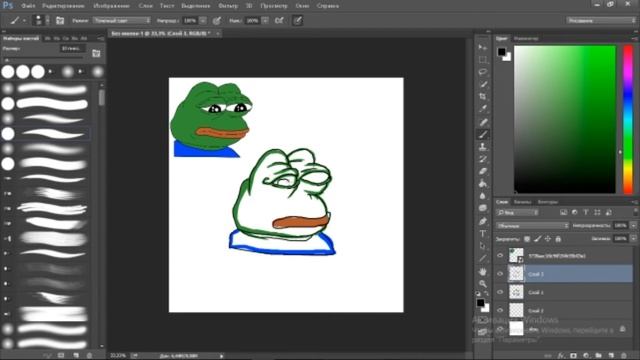Hide the top smart object layer

point(500,256)
